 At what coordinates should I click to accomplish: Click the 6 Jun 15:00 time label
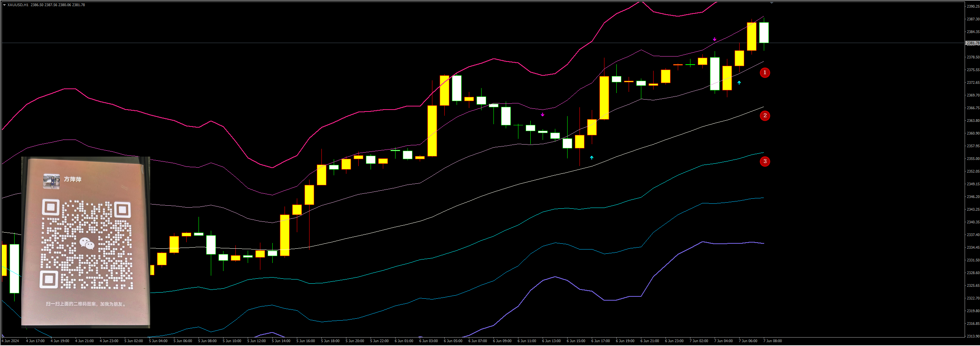pos(576,341)
